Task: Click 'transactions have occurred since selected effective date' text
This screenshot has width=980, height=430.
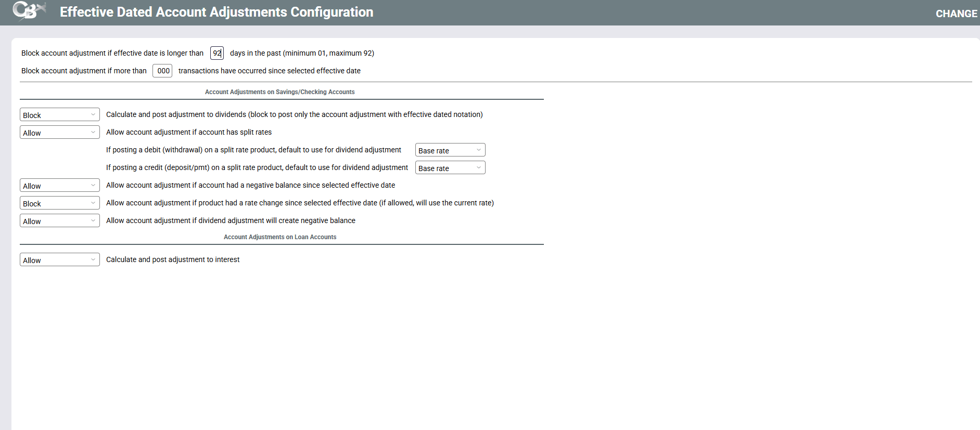Action: (269, 71)
